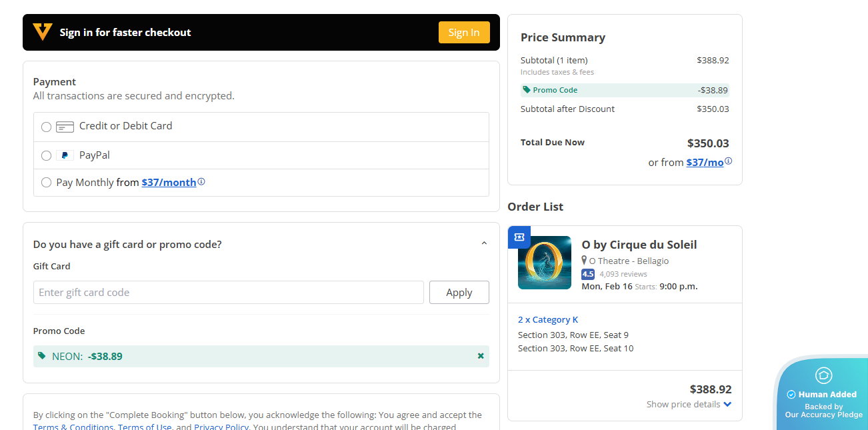868x430 pixels.
Task: Click the PayPal logo icon
Action: click(x=65, y=155)
